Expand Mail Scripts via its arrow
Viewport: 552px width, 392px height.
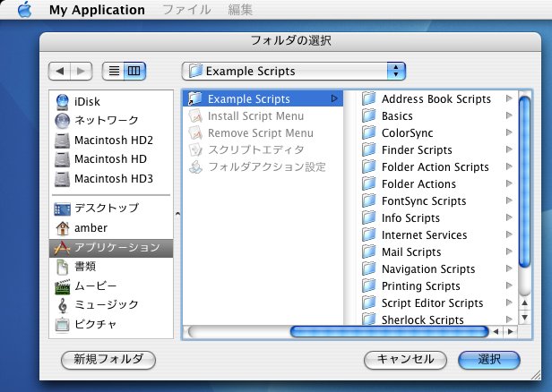click(509, 251)
